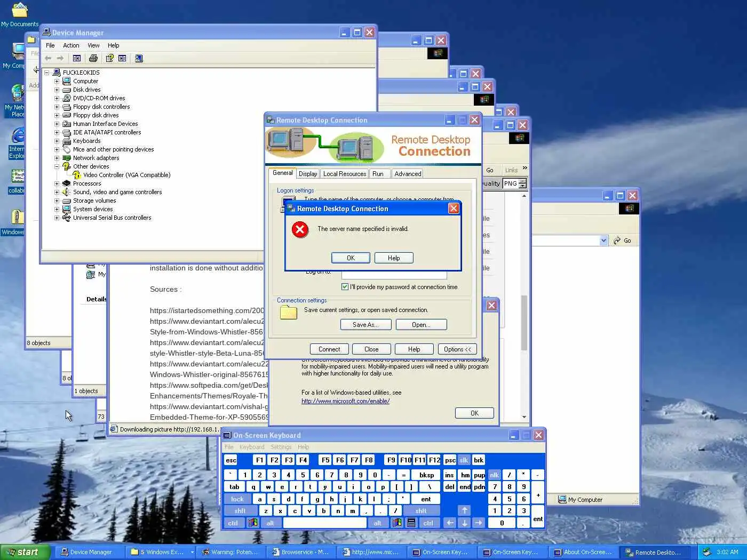Click the Connect button

point(329,349)
